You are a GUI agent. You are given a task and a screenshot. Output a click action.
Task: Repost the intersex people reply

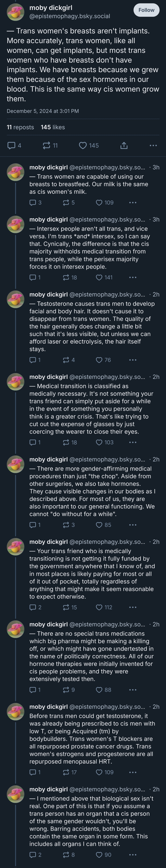pyautogui.click(x=66, y=277)
